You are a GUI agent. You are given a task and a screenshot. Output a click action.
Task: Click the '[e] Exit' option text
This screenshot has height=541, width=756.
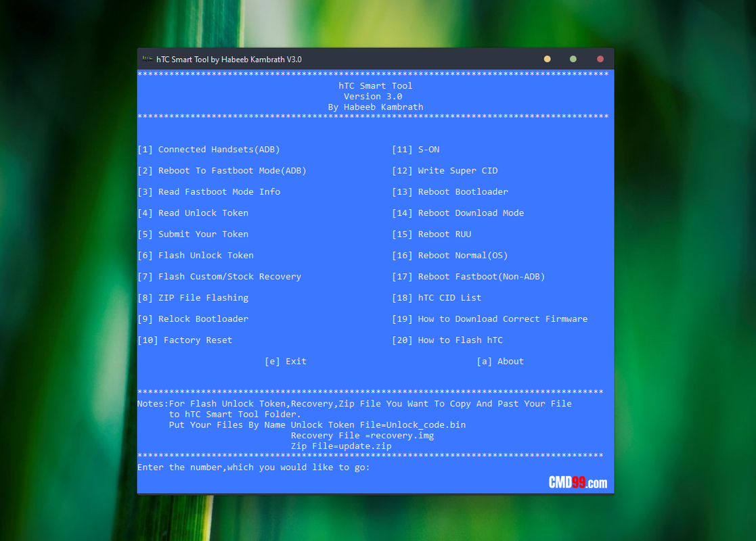(x=286, y=361)
